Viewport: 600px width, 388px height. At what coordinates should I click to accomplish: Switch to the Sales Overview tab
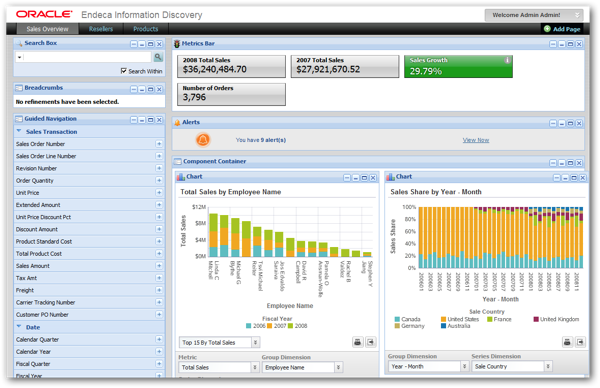[x=47, y=29]
